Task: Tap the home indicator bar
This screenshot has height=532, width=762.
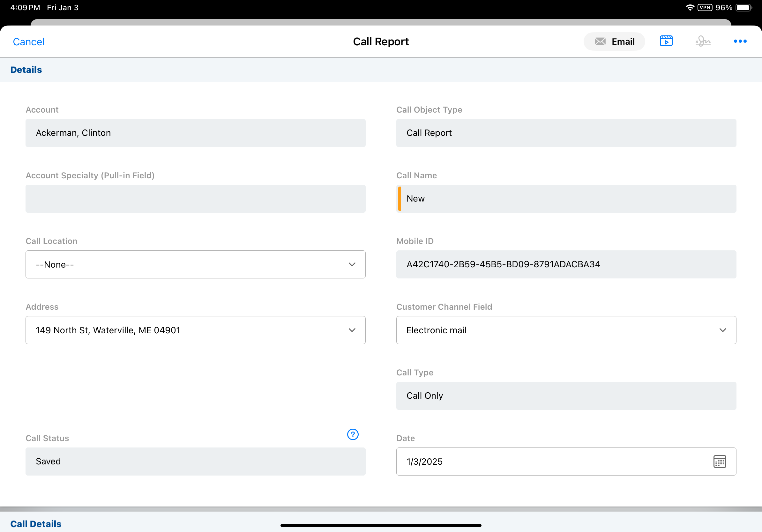Action: (x=381, y=525)
